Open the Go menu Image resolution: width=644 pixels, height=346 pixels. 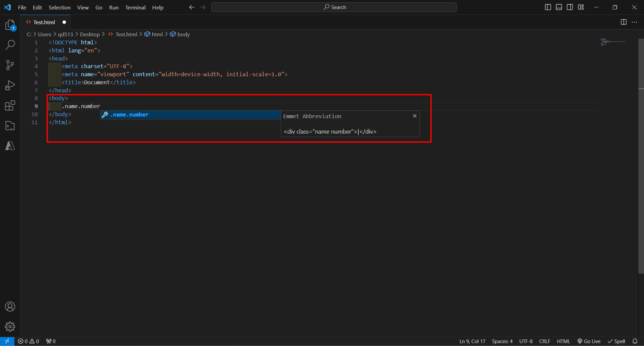point(99,7)
